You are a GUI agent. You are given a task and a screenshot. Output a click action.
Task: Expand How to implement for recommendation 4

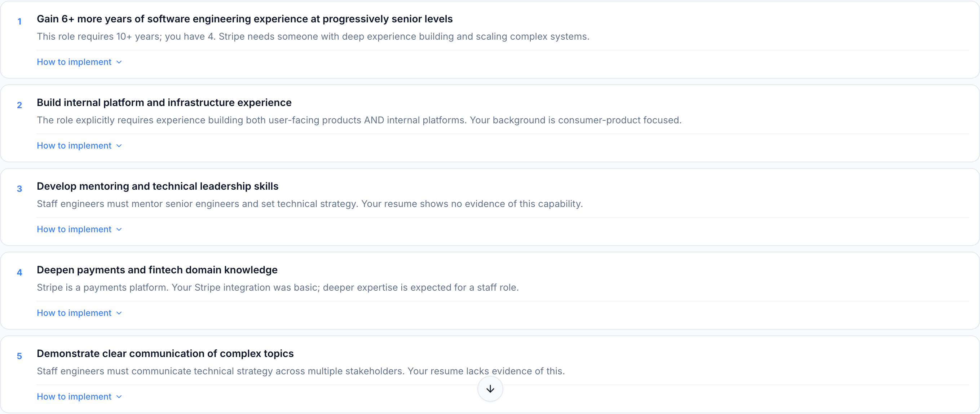click(x=74, y=313)
